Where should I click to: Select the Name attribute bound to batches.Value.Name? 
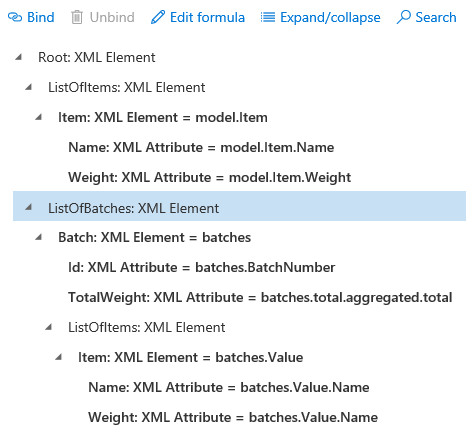(x=229, y=387)
